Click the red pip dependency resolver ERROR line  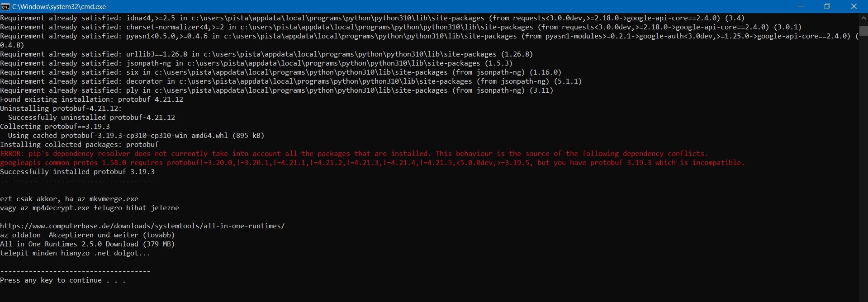(354, 154)
